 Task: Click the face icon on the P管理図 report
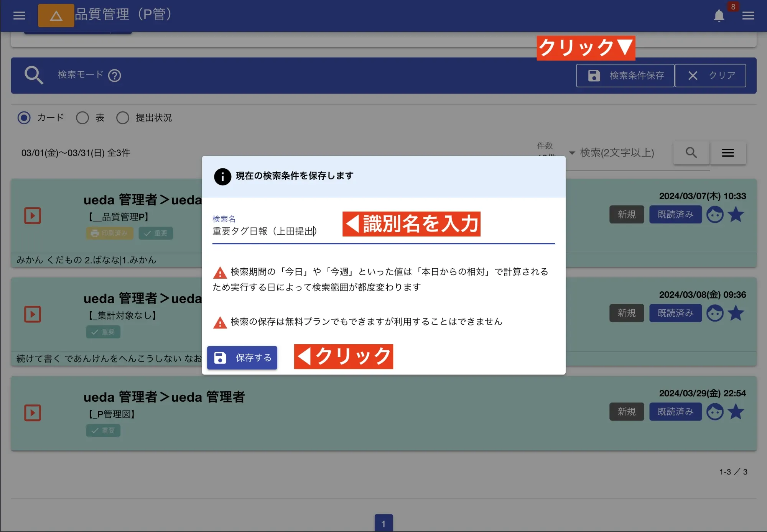(714, 412)
